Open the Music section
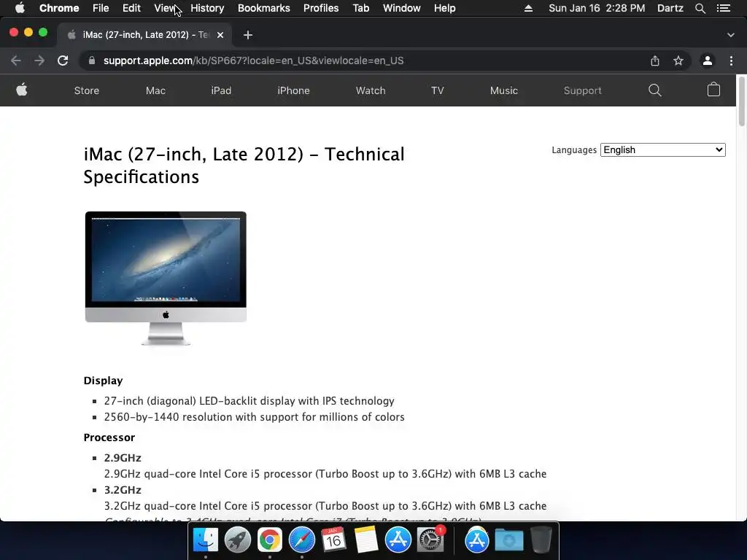The image size is (747, 560). coord(504,90)
